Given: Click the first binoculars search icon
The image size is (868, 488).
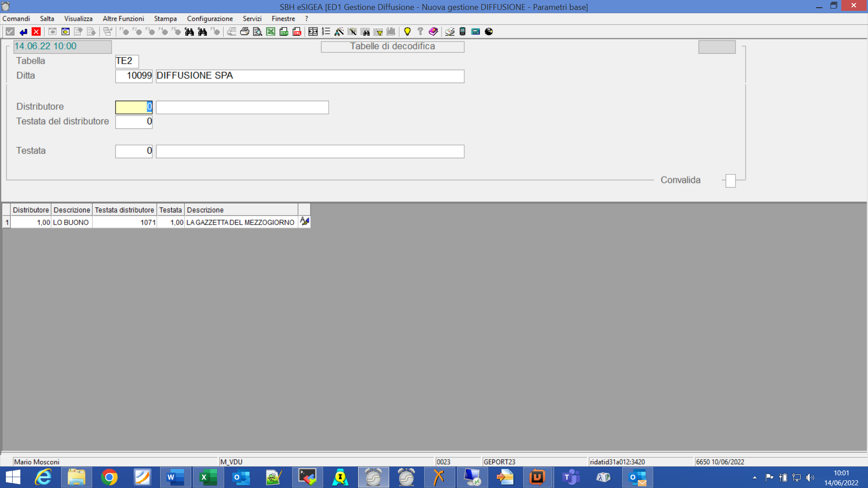Looking at the screenshot, I should click(x=189, y=32).
